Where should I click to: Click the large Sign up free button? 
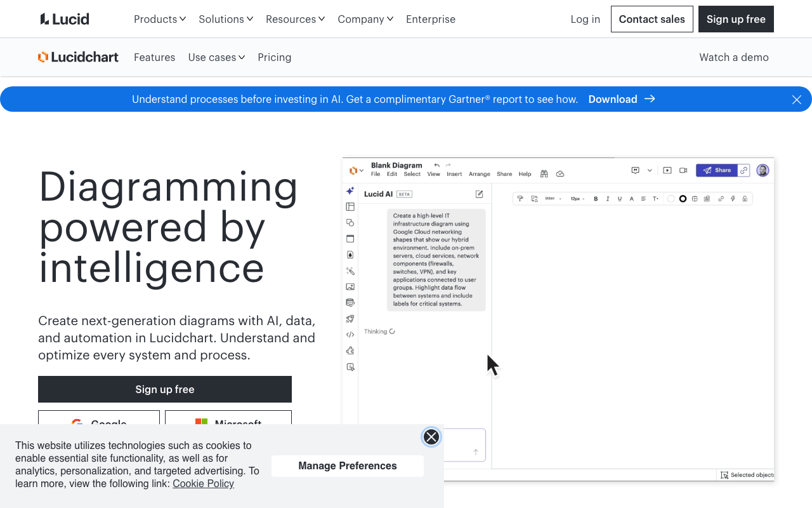pos(165,389)
